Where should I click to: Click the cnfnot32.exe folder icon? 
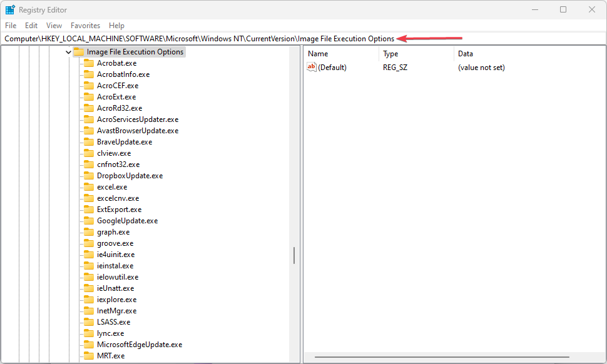[89, 164]
